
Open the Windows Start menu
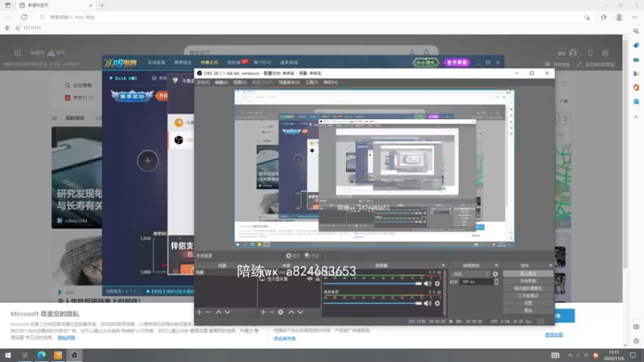(8, 355)
